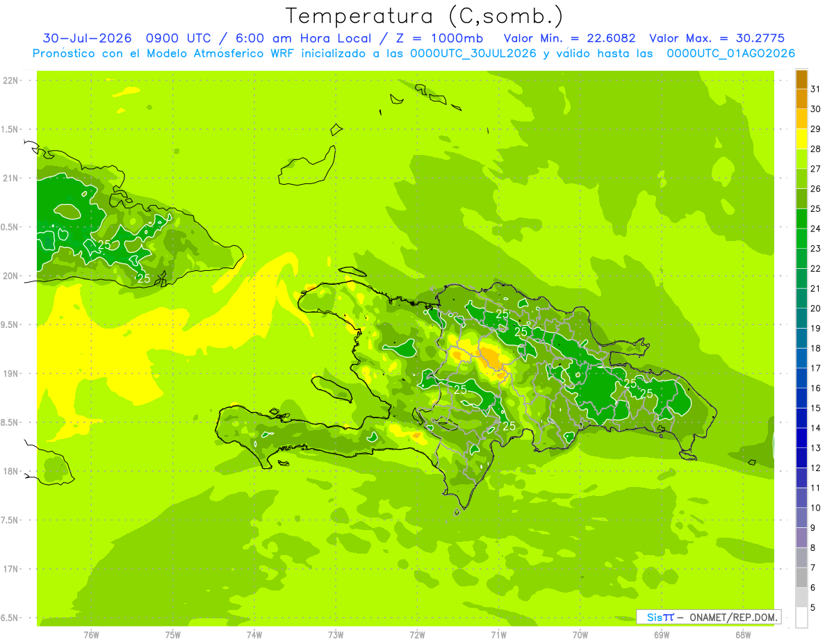Select the '0000UTC_01AGO2026' valid-until timestamp

[x=731, y=53]
